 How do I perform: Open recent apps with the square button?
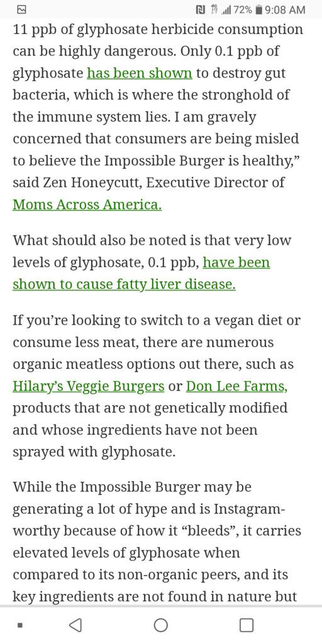pos(247,625)
